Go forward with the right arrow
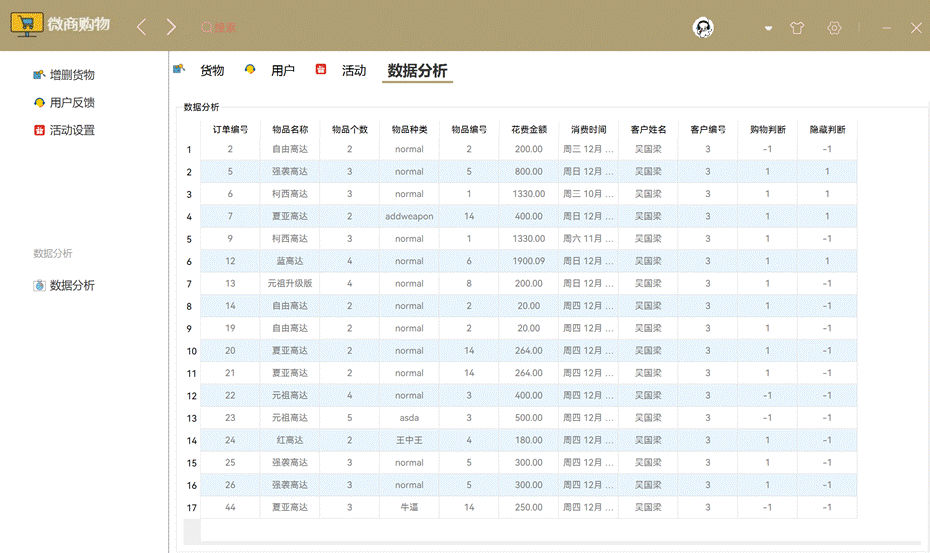 coord(171,27)
